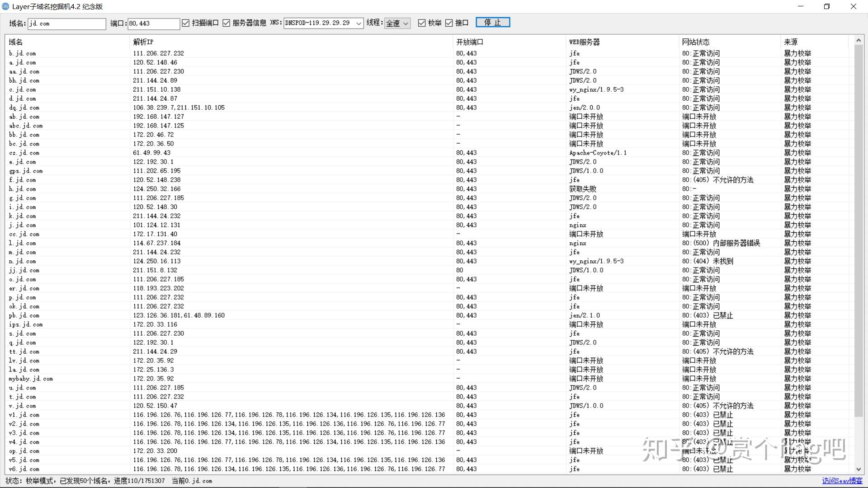This screenshot has height=488, width=868.
Task: Click scrollbar down arrow
Action: [x=859, y=469]
